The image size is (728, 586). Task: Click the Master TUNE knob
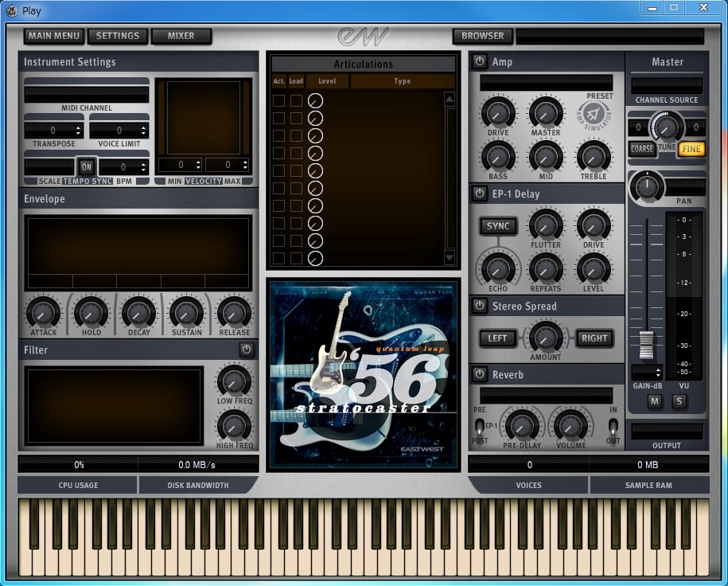(x=667, y=127)
